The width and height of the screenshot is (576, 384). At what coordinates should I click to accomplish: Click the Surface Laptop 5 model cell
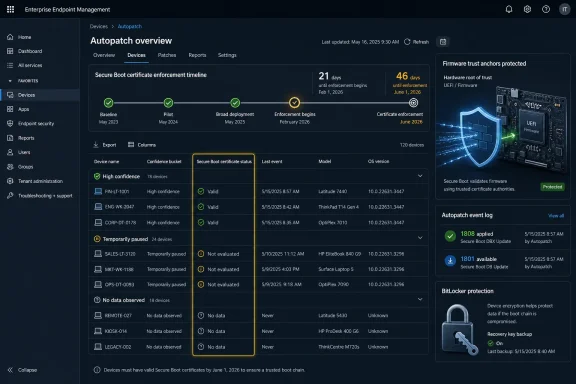[336, 269]
